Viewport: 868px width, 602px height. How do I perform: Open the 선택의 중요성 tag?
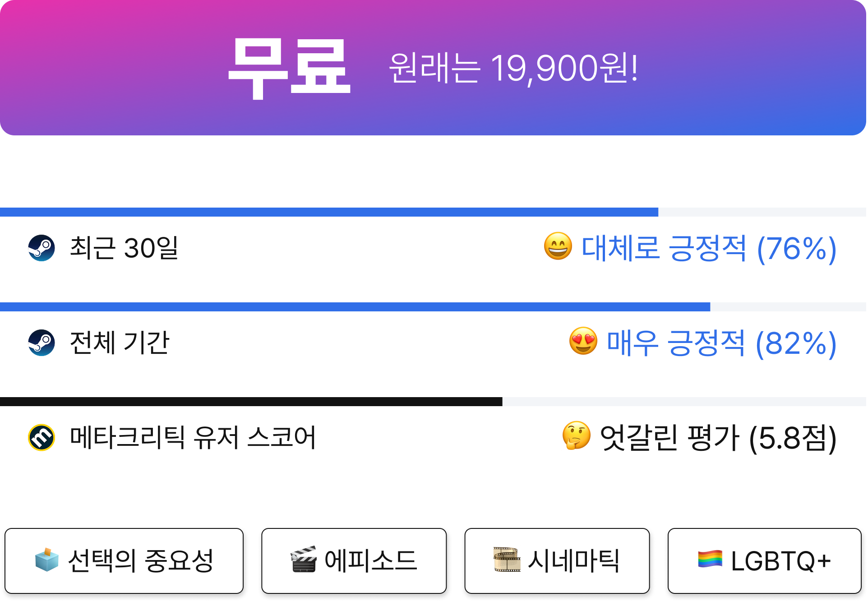coord(124,560)
